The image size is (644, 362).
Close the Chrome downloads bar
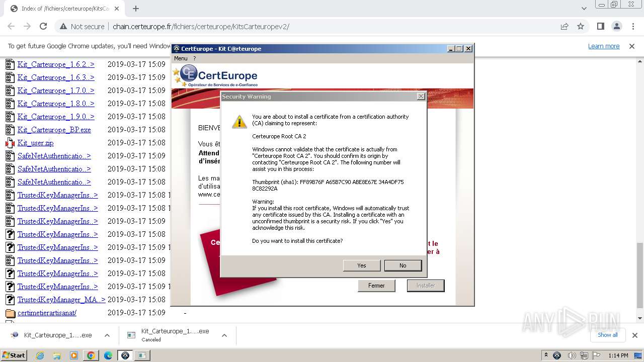point(634,335)
